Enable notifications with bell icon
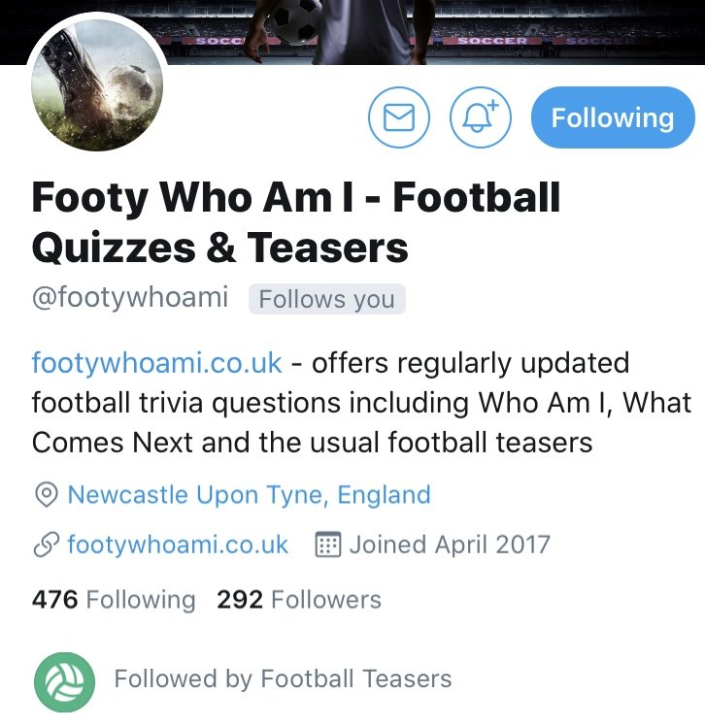This screenshot has width=705, height=728. pos(481,117)
